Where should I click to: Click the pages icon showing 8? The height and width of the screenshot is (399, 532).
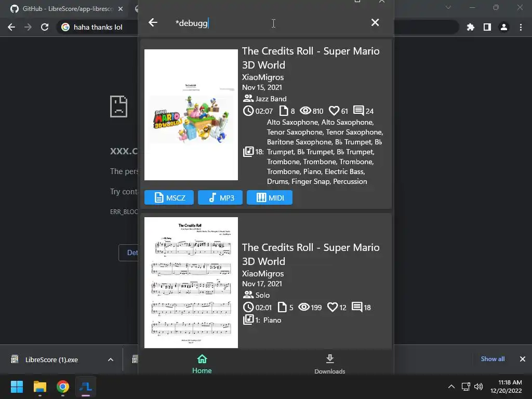[283, 111]
